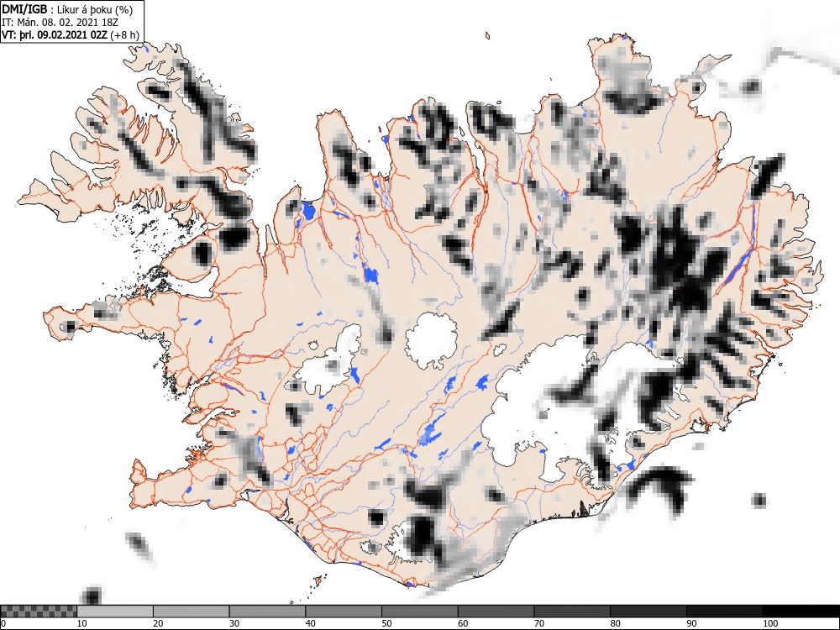Click the legend label '50'
Viewport: 840px width, 630px height.
coord(386,623)
